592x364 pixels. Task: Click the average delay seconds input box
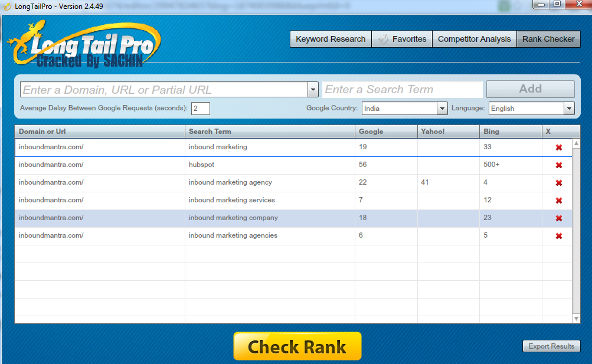[201, 109]
